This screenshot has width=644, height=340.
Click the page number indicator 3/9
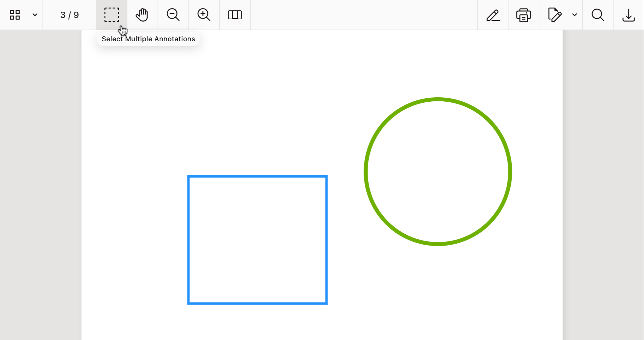pyautogui.click(x=69, y=14)
